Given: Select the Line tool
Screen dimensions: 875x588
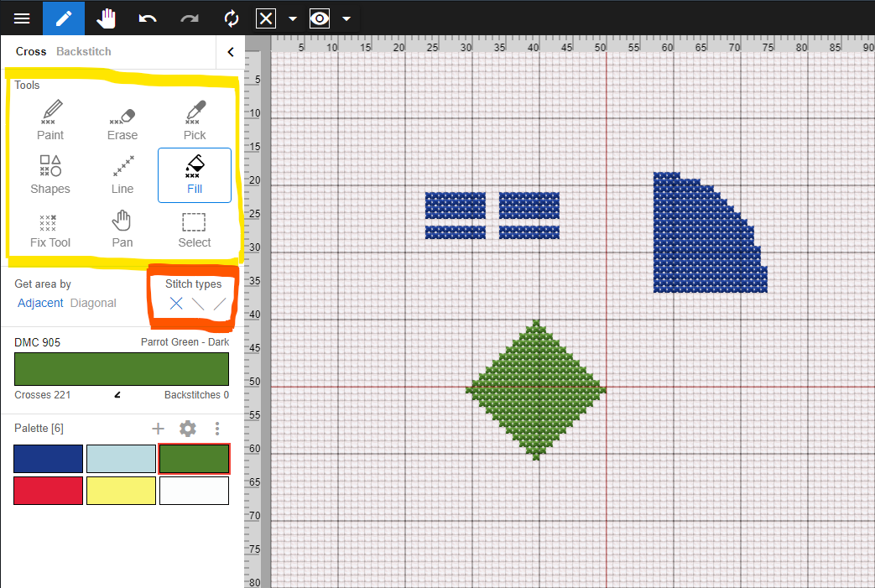Looking at the screenshot, I should [x=122, y=174].
